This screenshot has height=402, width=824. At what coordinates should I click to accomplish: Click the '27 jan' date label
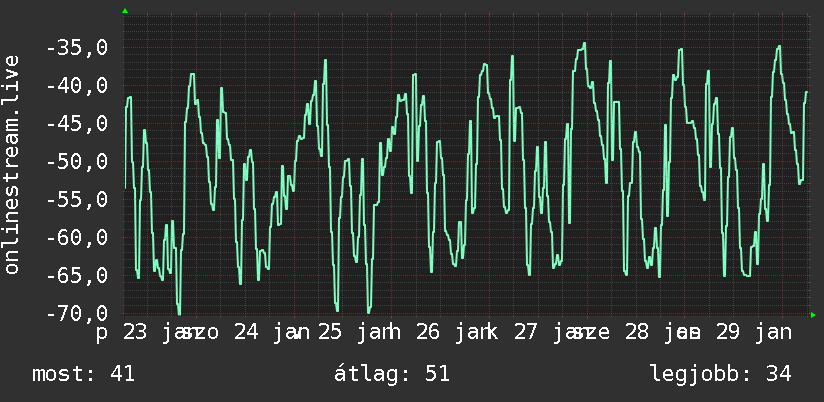click(552, 333)
